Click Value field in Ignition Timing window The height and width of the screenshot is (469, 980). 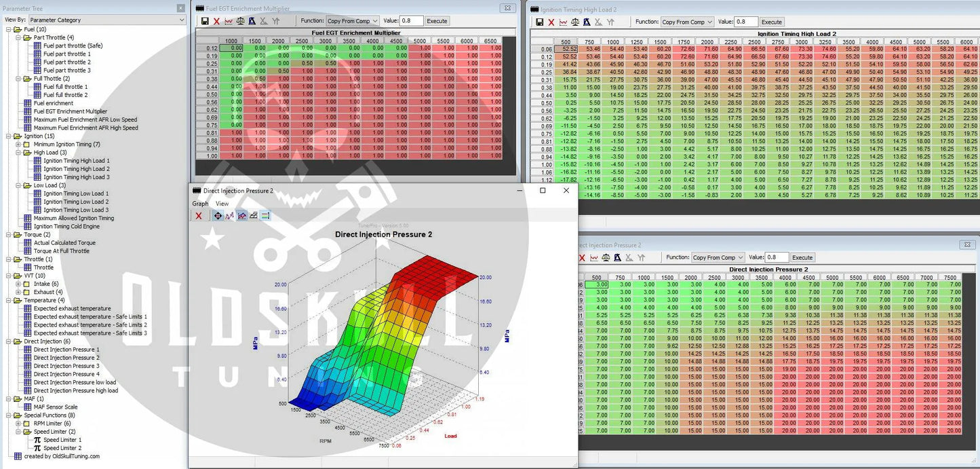(745, 22)
